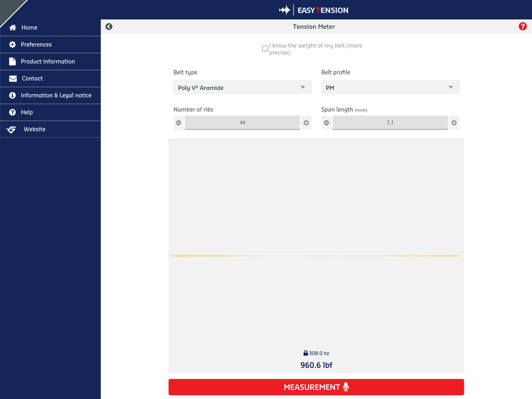Click the Home house icon
The height and width of the screenshot is (399, 532).
tap(13, 28)
